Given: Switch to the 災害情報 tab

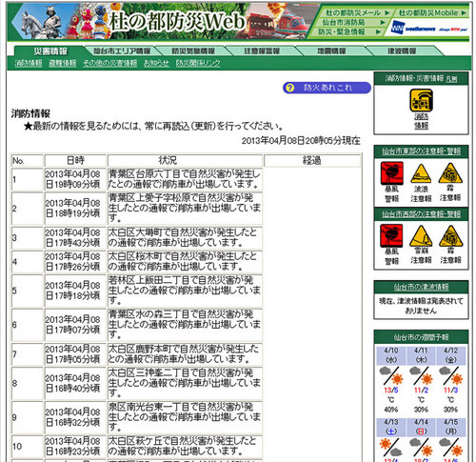Looking at the screenshot, I should (x=50, y=50).
